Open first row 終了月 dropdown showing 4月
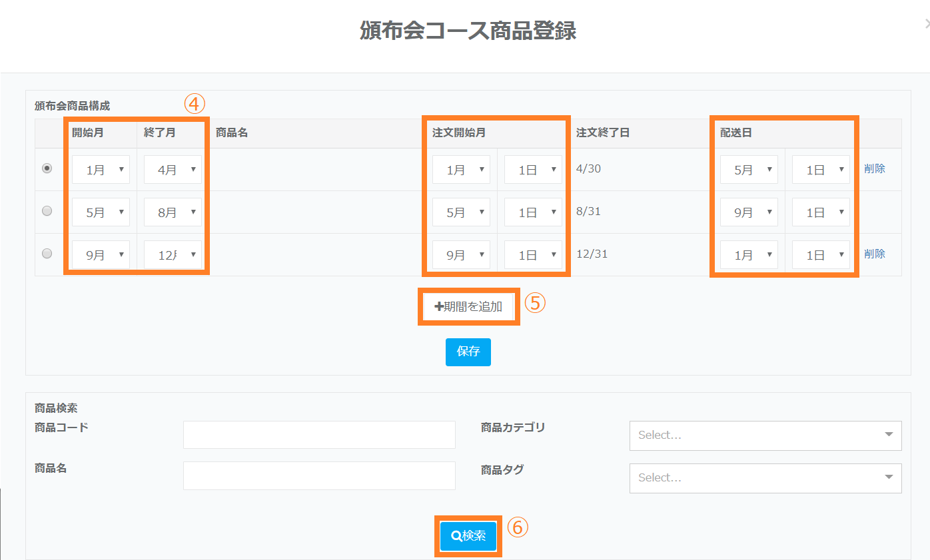 (x=173, y=170)
